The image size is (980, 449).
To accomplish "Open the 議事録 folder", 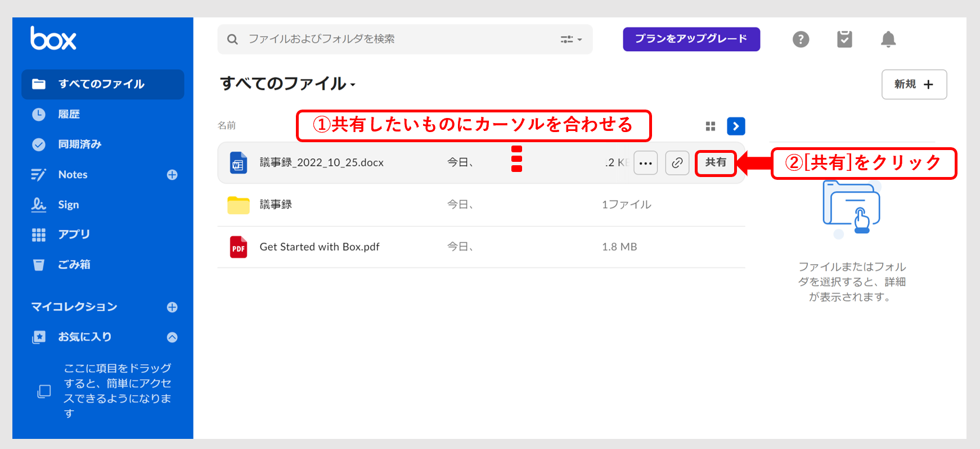I will (x=276, y=205).
